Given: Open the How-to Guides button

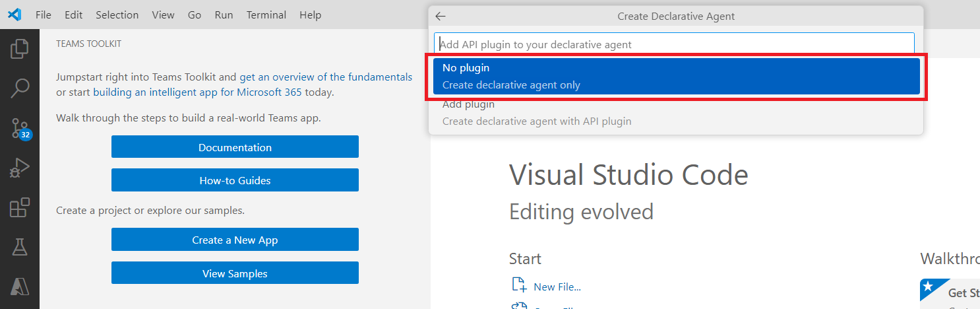Looking at the screenshot, I should coord(235,180).
